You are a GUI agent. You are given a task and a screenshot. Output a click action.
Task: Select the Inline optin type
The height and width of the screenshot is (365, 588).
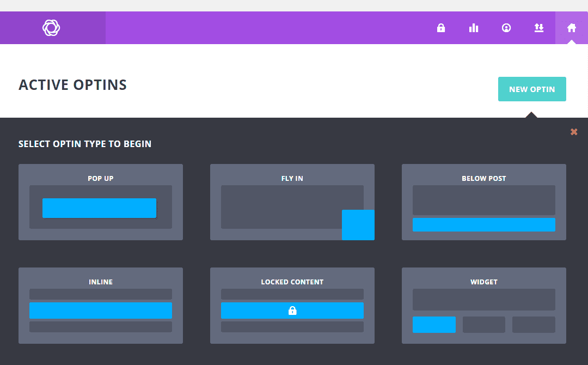101,306
